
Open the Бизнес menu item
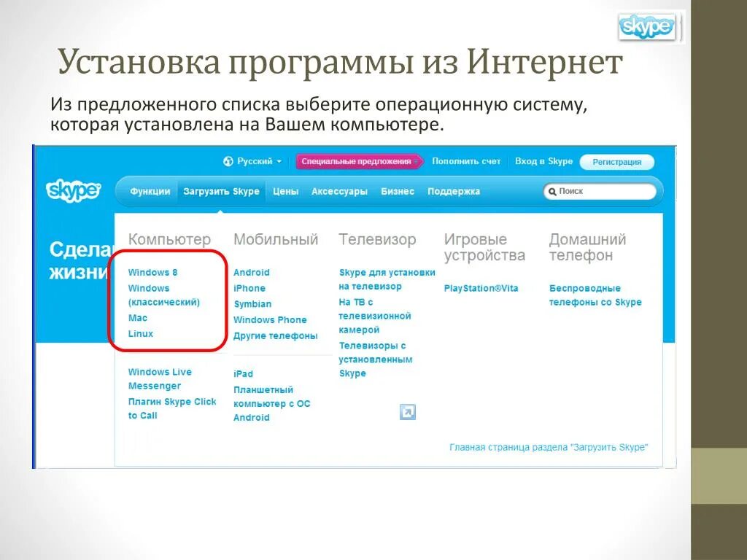[x=398, y=192]
